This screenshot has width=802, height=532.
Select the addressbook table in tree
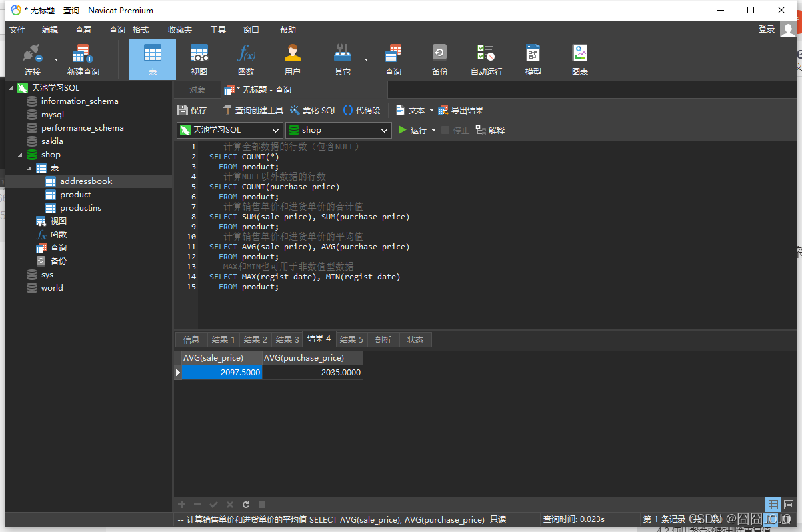[x=86, y=181]
